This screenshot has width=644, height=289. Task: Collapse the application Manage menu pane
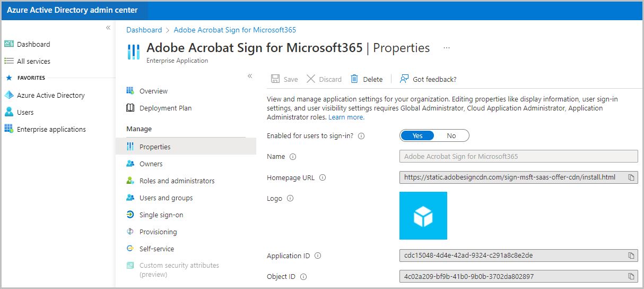250,76
